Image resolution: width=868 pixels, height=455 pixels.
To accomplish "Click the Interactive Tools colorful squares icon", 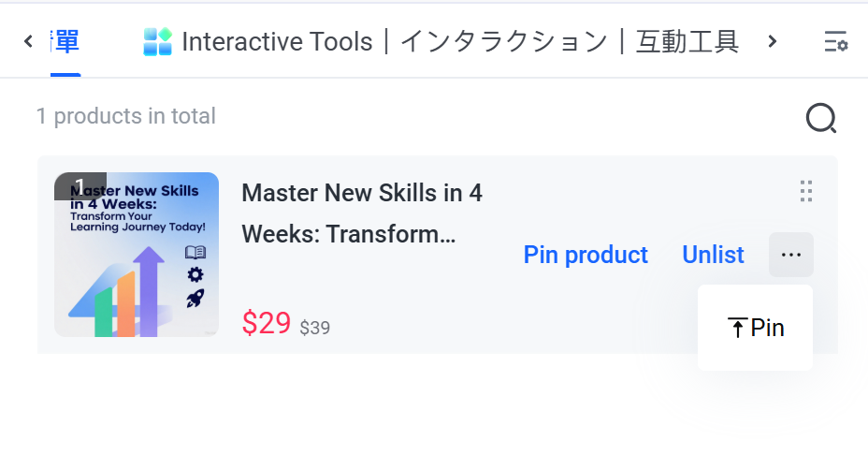I will pos(158,41).
